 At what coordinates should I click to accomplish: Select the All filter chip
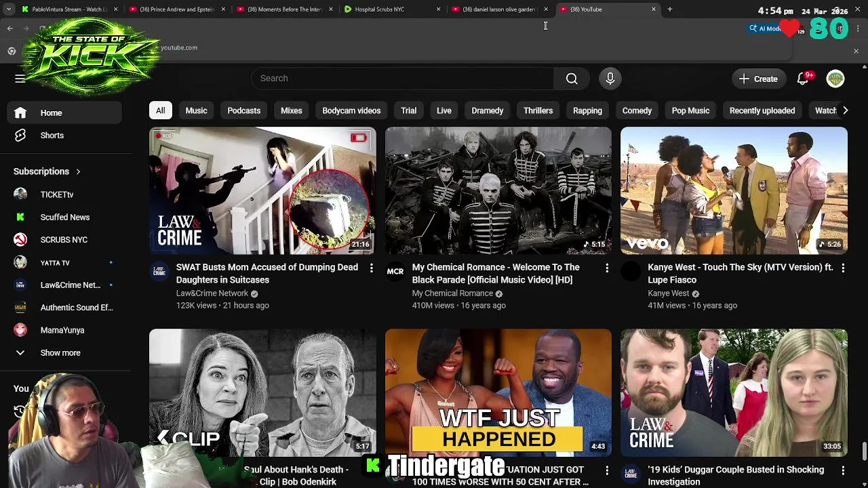point(161,110)
